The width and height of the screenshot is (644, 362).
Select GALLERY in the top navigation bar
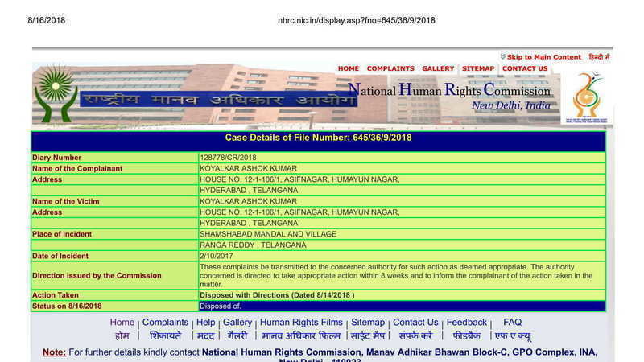438,68
